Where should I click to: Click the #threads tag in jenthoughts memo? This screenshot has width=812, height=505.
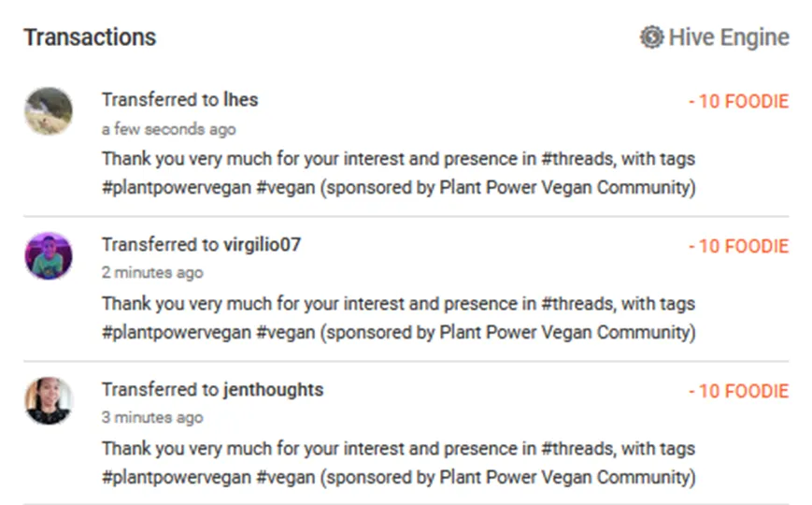[576, 449]
